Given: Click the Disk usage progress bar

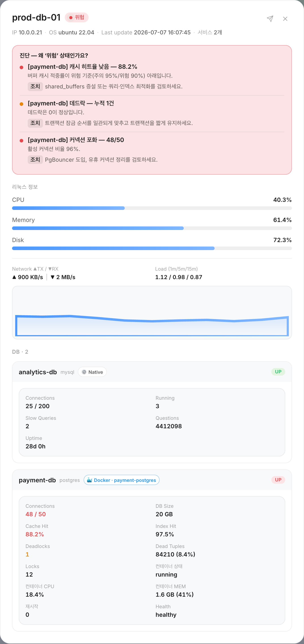Looking at the screenshot, I should coord(152,248).
